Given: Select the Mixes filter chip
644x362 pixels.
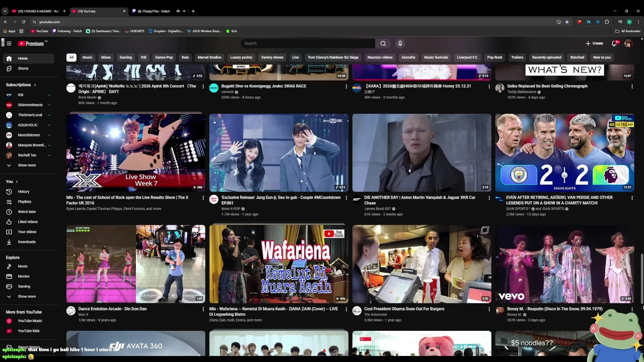Looking at the screenshot, I should (106, 57).
